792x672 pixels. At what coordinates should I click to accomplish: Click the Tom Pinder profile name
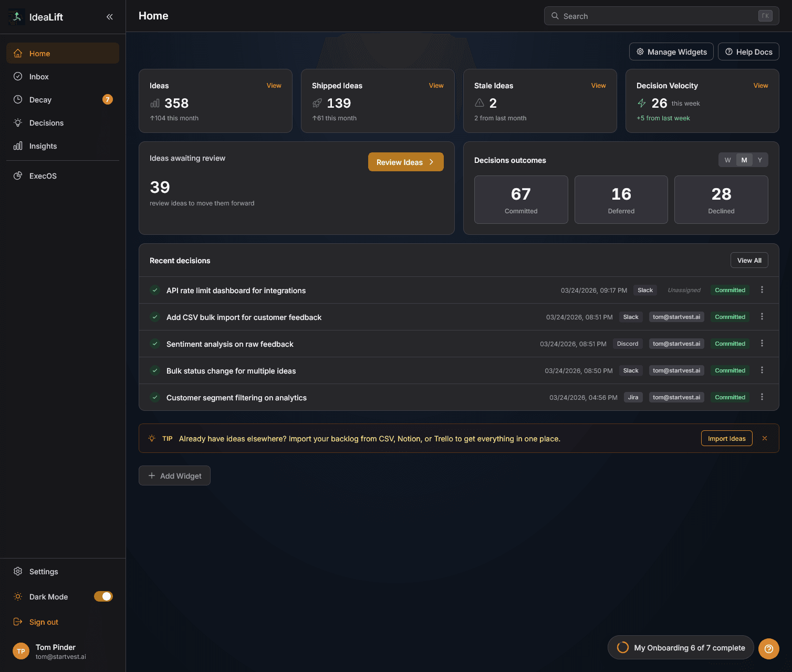56,647
